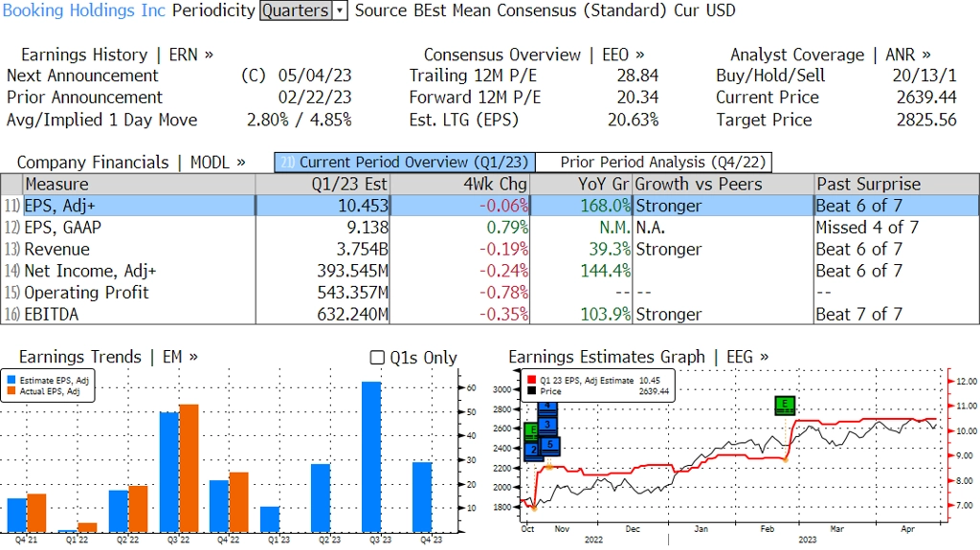Click the Trailing 12M P/E value 28.84
The image size is (980, 550).
[x=637, y=76]
